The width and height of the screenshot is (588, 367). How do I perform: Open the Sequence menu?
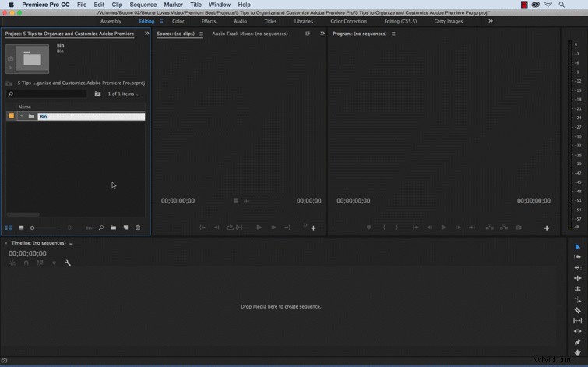(143, 5)
